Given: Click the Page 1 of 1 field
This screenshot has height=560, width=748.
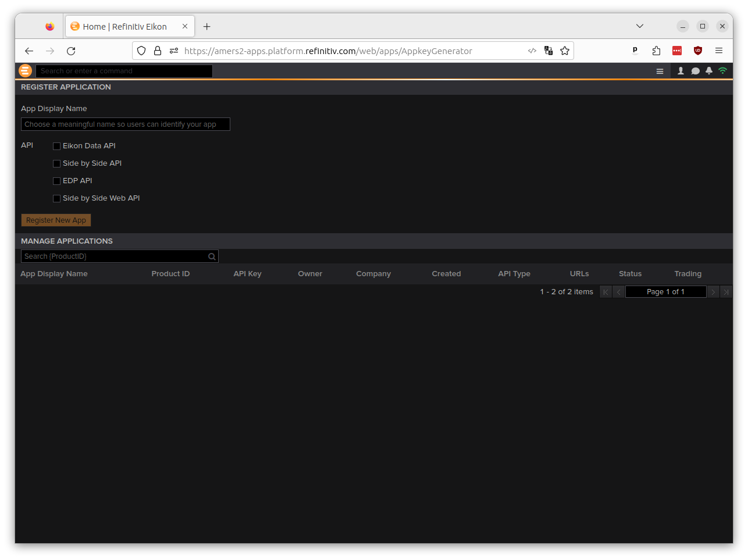Looking at the screenshot, I should 666,292.
